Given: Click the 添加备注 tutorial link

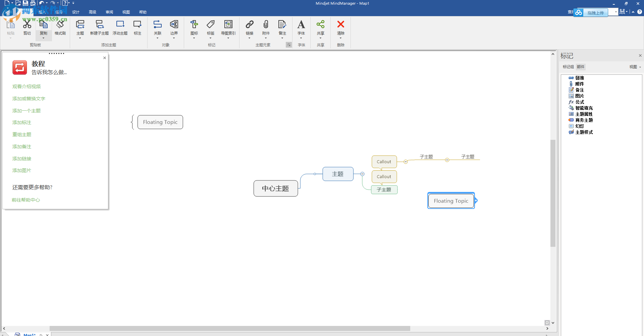Looking at the screenshot, I should [21, 146].
